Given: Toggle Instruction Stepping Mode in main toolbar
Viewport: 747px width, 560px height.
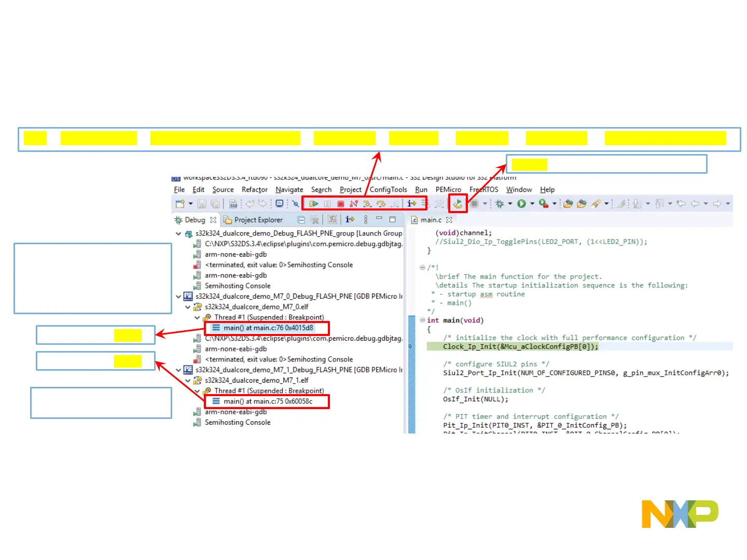Looking at the screenshot, I should pyautogui.click(x=412, y=204).
